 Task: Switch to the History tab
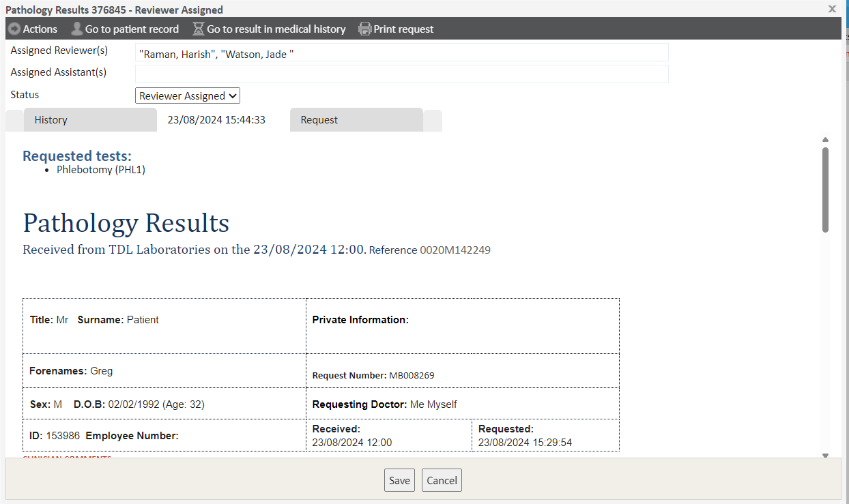click(x=90, y=120)
